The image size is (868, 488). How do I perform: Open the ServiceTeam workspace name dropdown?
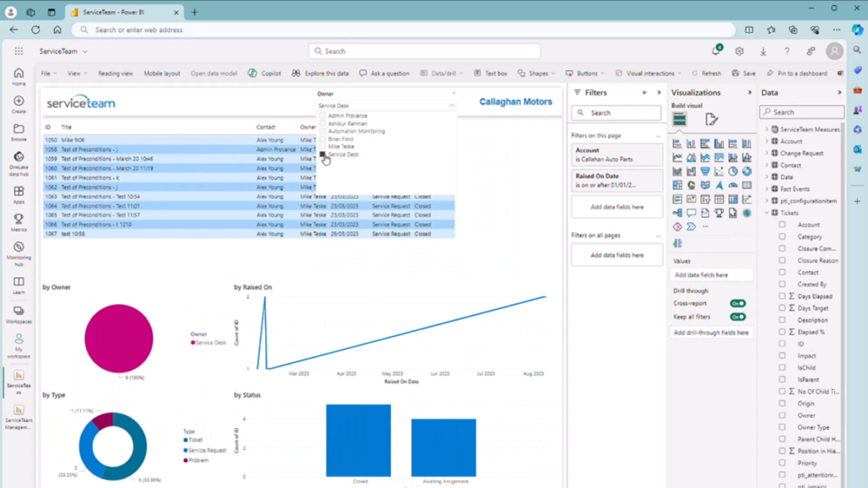(x=85, y=52)
